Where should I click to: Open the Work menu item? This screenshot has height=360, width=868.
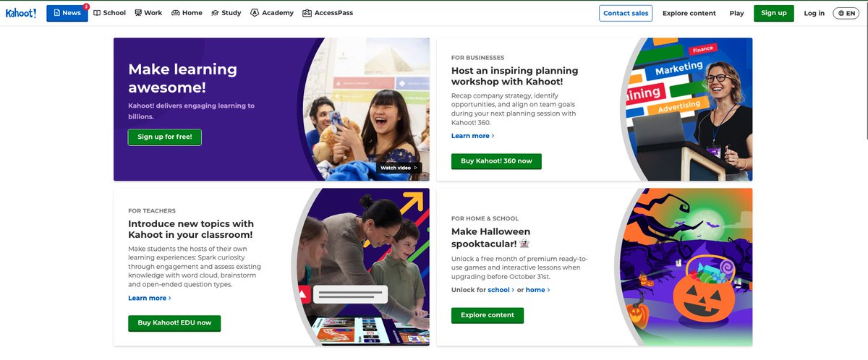pos(148,13)
